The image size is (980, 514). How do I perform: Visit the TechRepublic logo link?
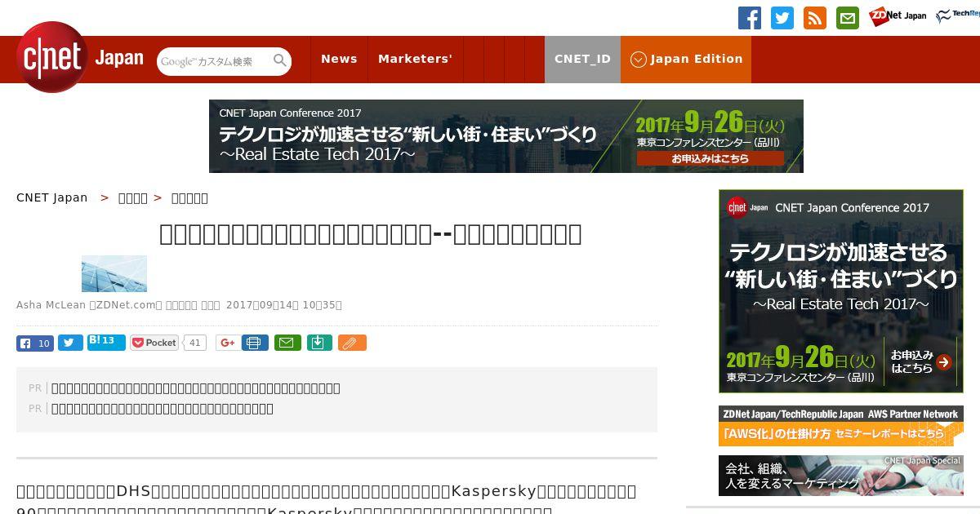click(x=958, y=16)
